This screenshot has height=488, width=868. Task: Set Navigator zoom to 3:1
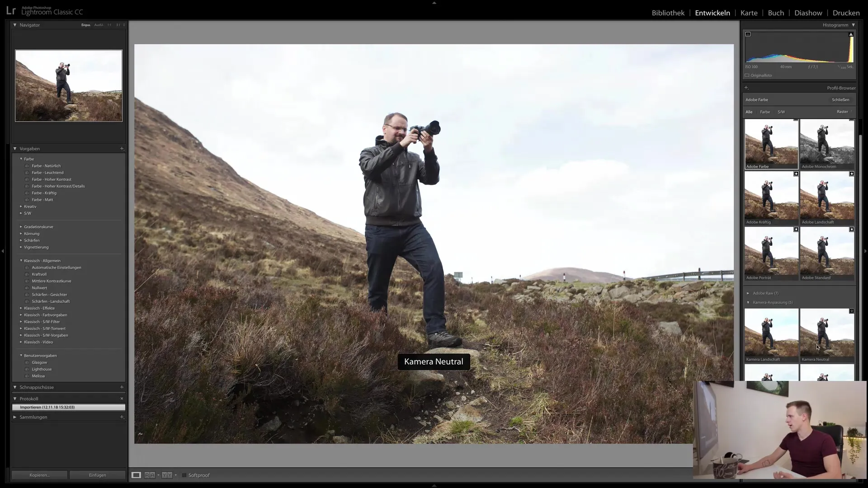pos(118,25)
